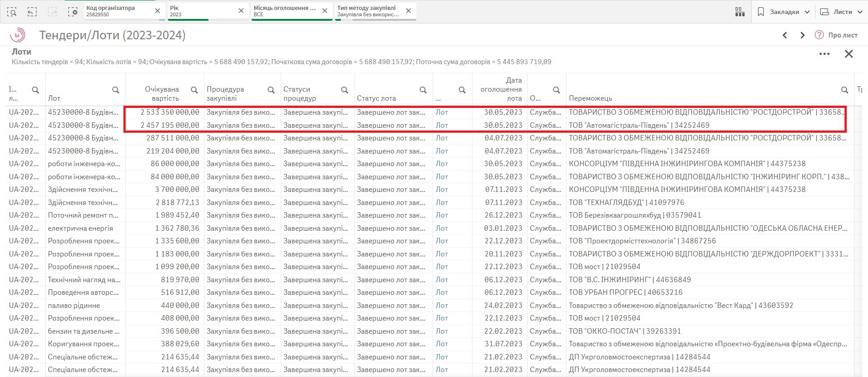868x377 pixels.
Task: Search in the Очікувана вартість column
Action: [194, 90]
